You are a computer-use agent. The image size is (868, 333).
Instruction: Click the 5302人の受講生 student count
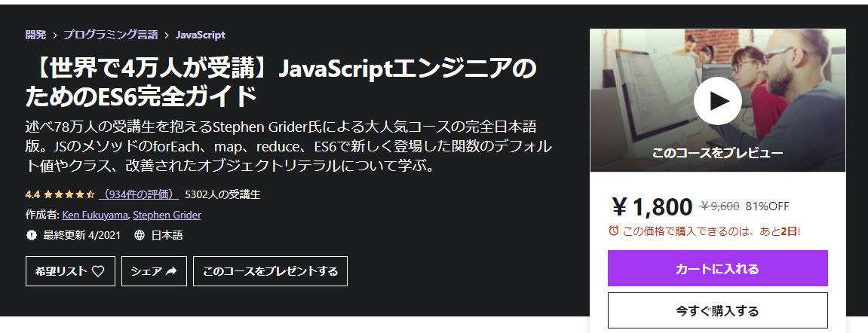pyautogui.click(x=222, y=194)
